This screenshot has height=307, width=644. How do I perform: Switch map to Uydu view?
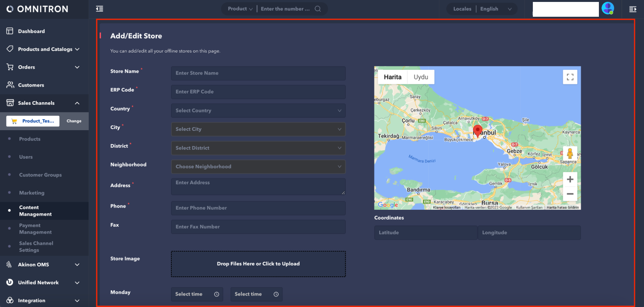coord(421,77)
